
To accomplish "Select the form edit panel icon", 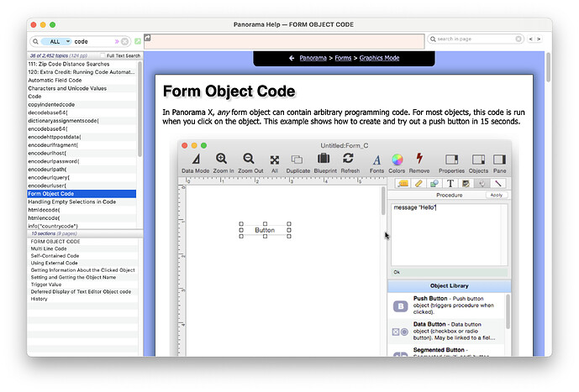I will [466, 183].
